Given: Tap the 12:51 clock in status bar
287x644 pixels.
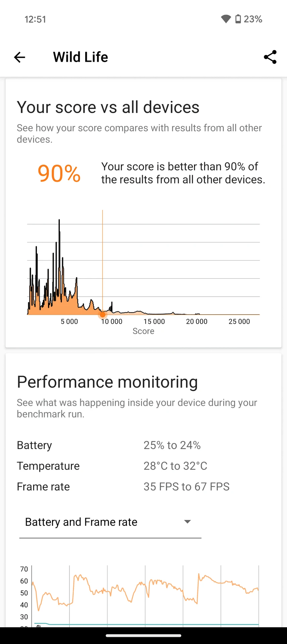Looking at the screenshot, I should 35,19.
